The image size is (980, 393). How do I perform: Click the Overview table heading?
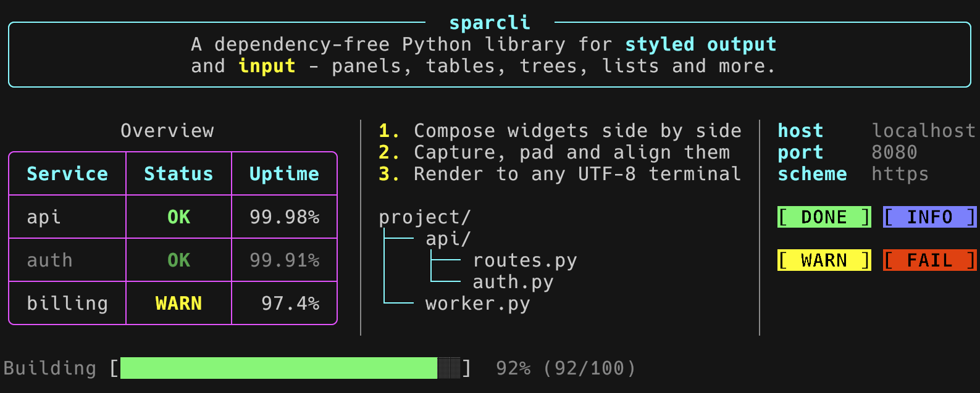click(x=167, y=131)
